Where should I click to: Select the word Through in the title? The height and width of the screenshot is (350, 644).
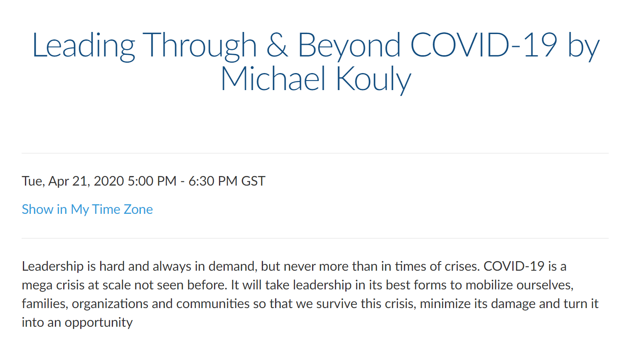200,46
